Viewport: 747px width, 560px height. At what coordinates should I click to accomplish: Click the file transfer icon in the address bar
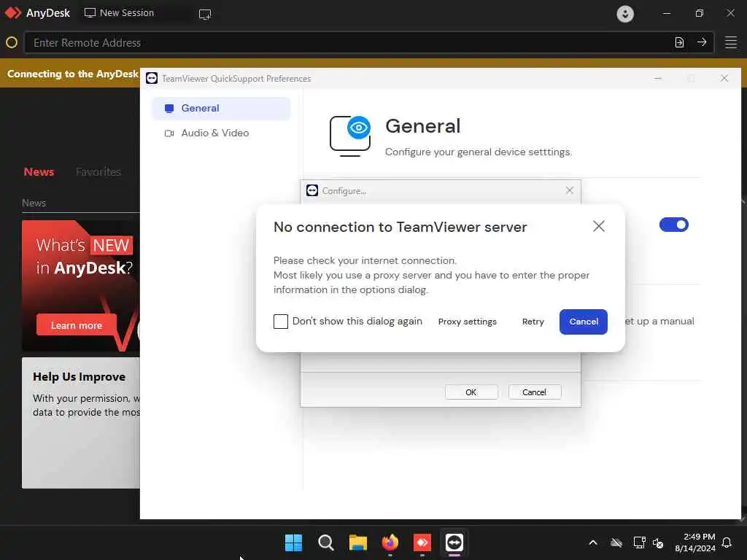(679, 43)
